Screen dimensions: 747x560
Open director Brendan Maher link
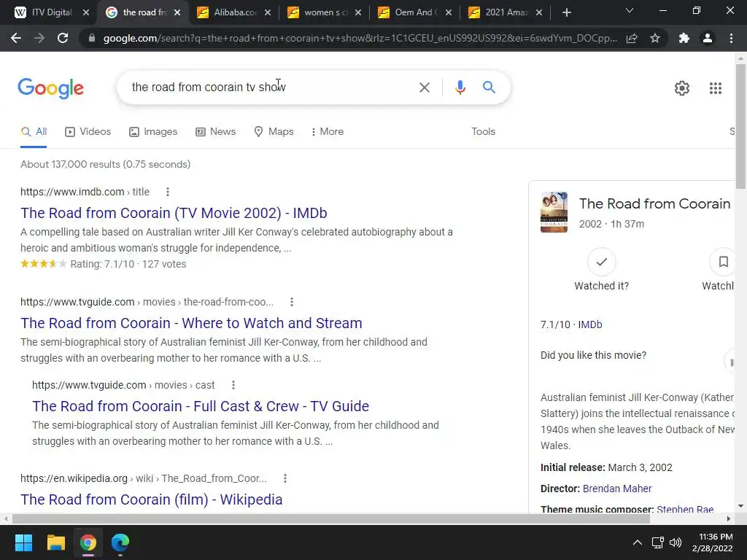tap(617, 489)
